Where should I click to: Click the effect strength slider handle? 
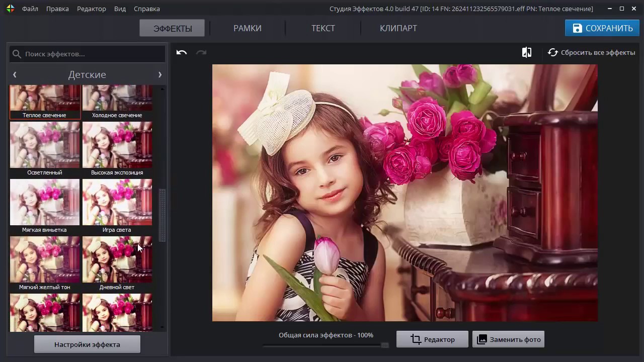[385, 345]
